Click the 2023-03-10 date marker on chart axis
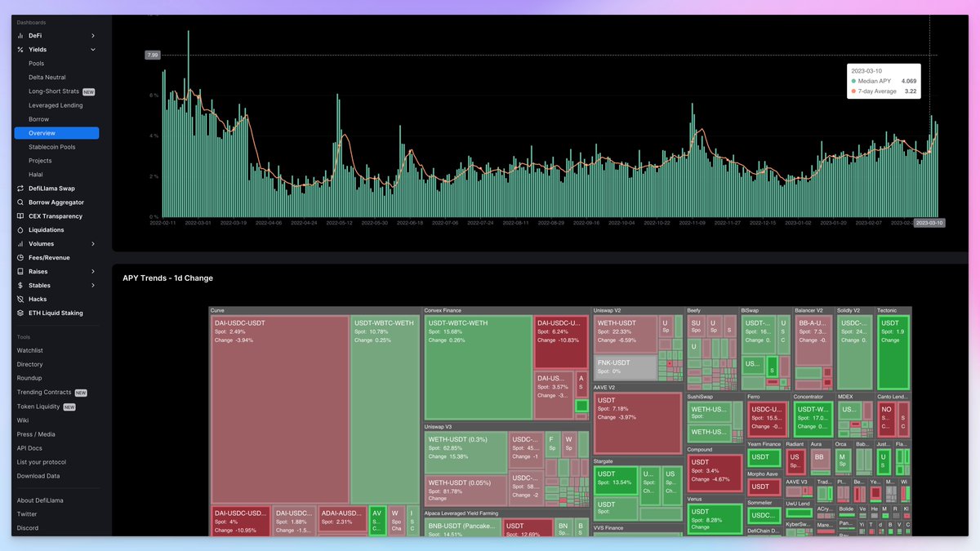This screenshot has height=551, width=980. click(929, 223)
